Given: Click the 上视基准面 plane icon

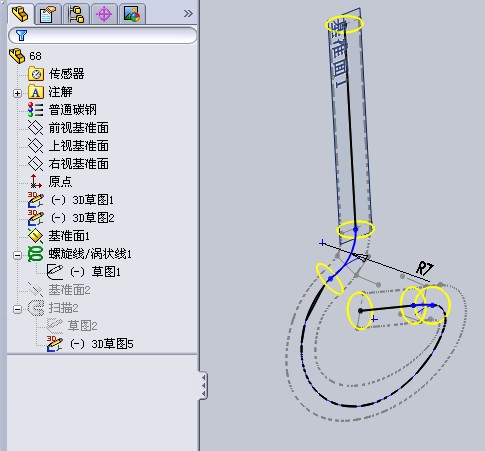Looking at the screenshot, I should coord(35,146).
